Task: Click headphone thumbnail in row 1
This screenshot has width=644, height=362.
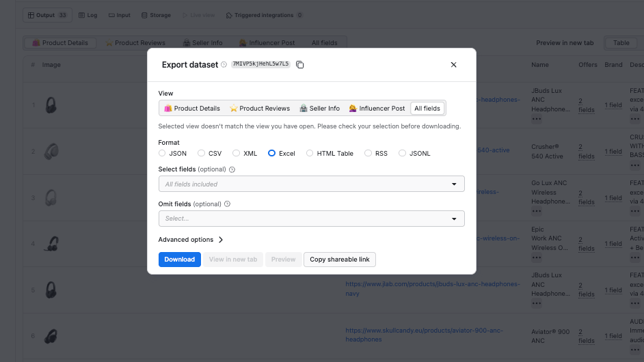Action: click(51, 105)
